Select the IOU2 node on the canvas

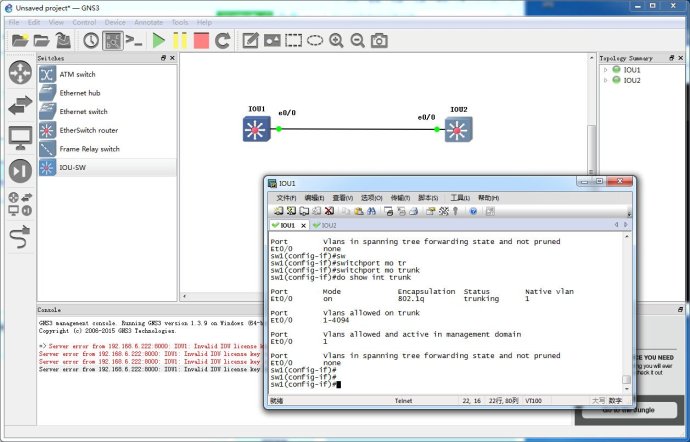pyautogui.click(x=459, y=129)
